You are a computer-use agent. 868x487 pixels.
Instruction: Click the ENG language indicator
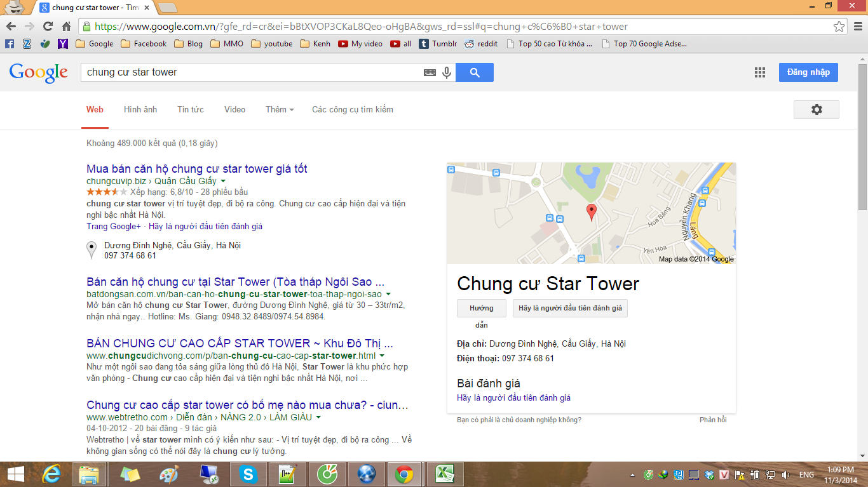[806, 474]
